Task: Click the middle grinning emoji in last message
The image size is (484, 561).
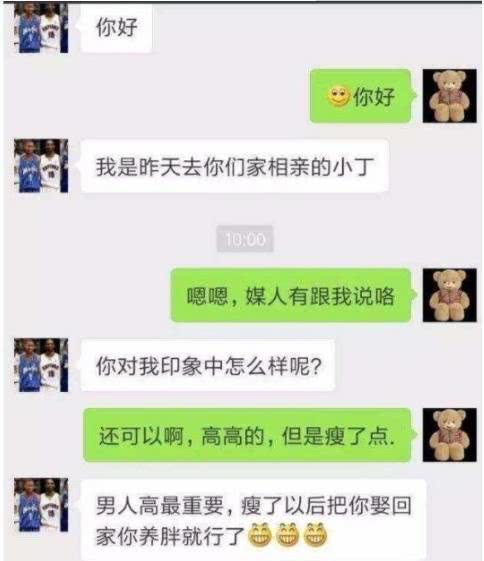Action: [x=288, y=535]
